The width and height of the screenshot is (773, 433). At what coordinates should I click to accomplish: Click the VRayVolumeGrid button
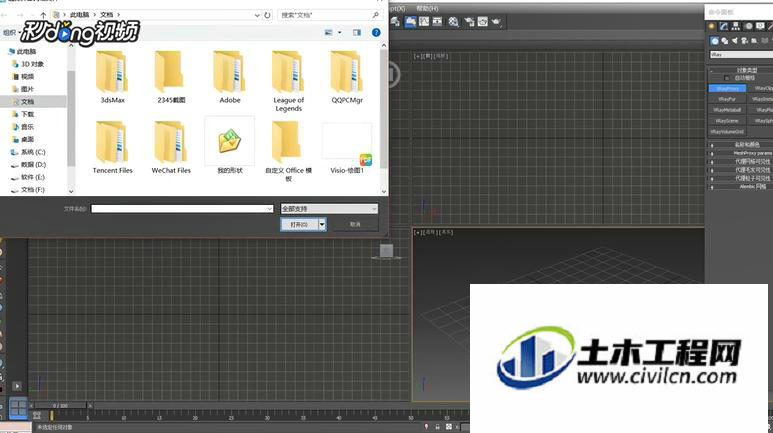click(x=728, y=132)
